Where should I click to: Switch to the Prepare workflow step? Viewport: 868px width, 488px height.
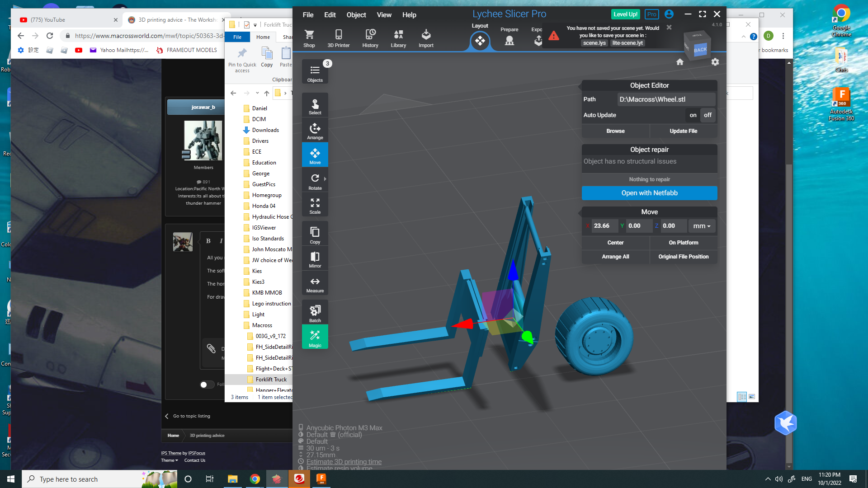coord(509,36)
